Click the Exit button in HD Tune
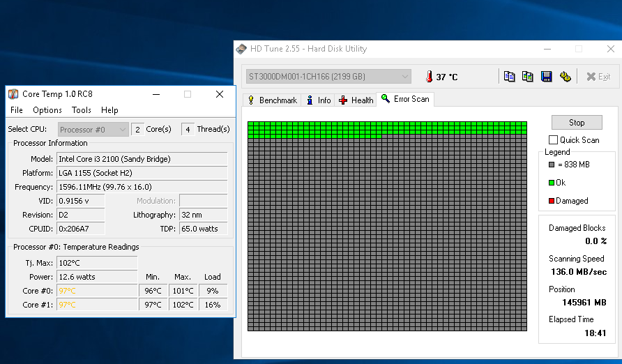Image resolution: width=622 pixels, height=364 pixels. [598, 77]
